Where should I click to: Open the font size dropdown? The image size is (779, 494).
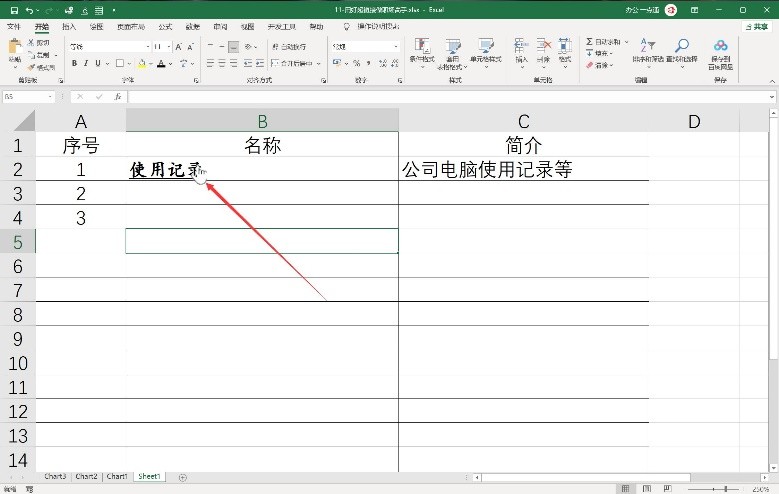click(169, 47)
